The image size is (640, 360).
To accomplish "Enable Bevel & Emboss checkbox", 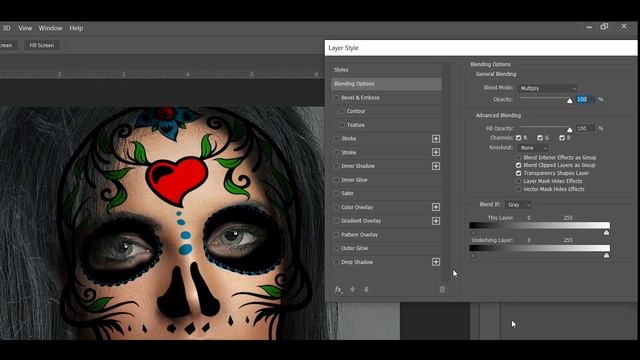I will [x=336, y=98].
